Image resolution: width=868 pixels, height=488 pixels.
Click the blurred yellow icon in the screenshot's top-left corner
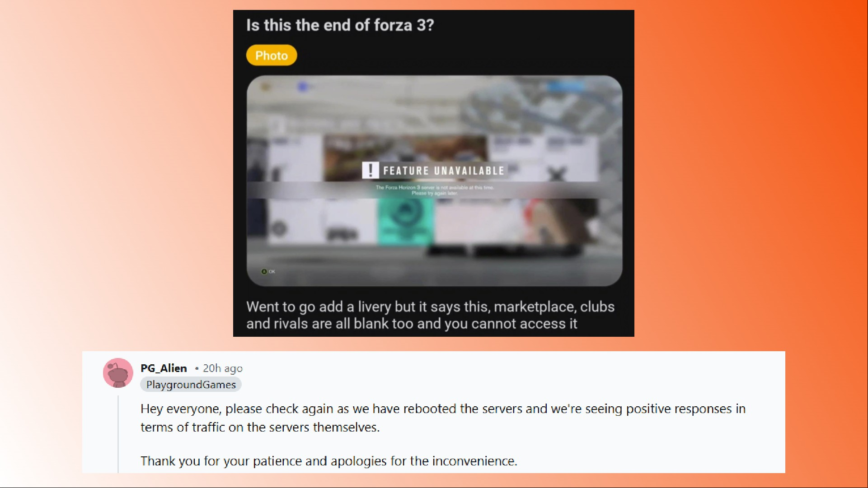tap(266, 87)
